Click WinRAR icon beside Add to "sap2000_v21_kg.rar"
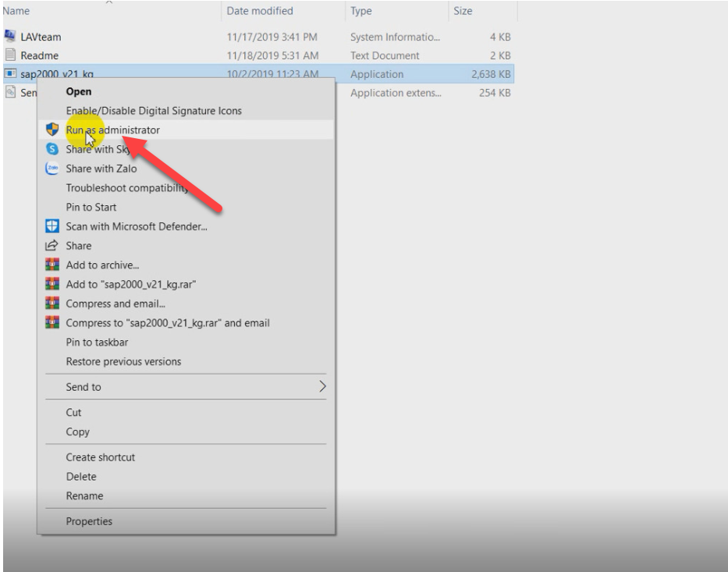Image resolution: width=728 pixels, height=572 pixels. (x=52, y=284)
